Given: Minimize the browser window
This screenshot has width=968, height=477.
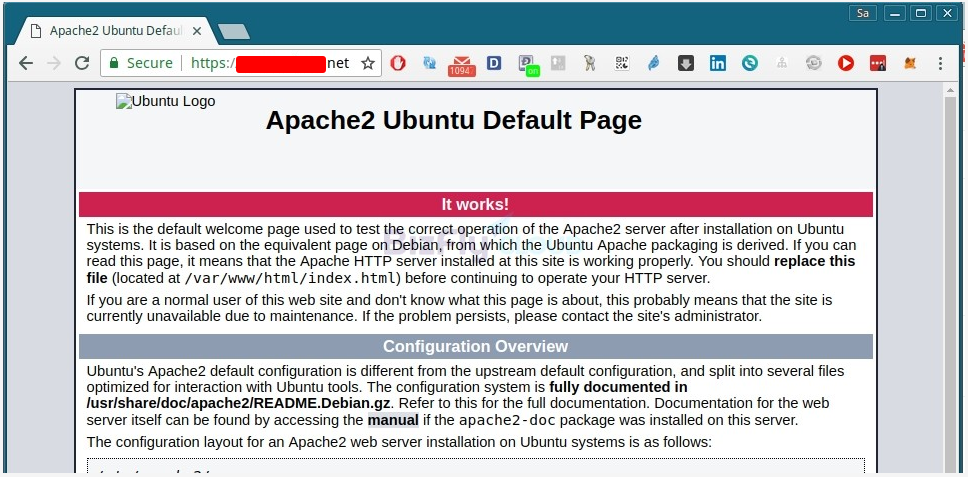Looking at the screenshot, I should (895, 12).
